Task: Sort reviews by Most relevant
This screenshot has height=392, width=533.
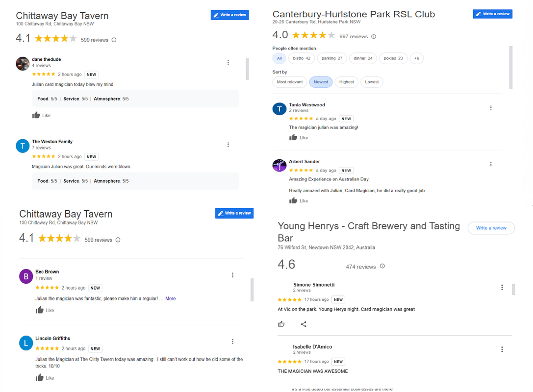Action: point(290,82)
